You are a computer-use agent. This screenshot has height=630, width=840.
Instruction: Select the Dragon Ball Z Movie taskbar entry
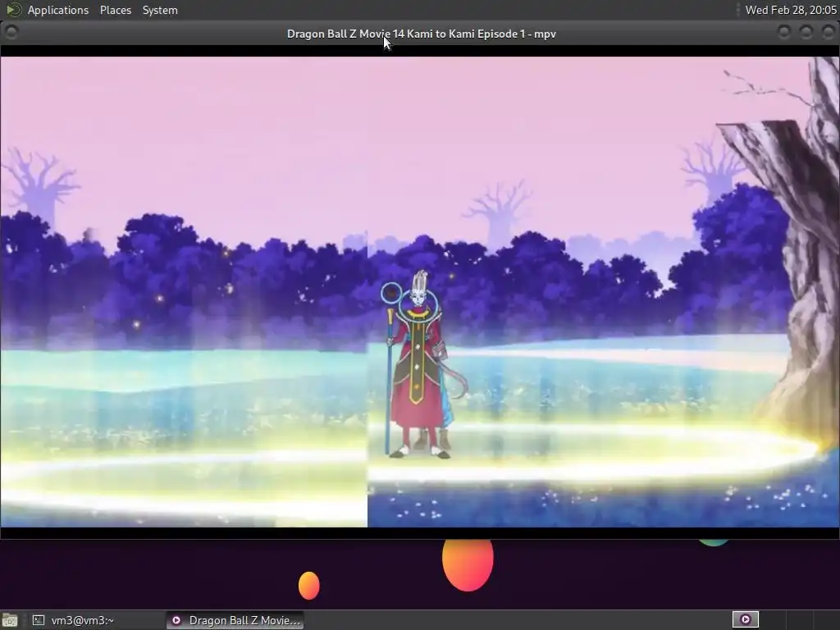coord(235,620)
